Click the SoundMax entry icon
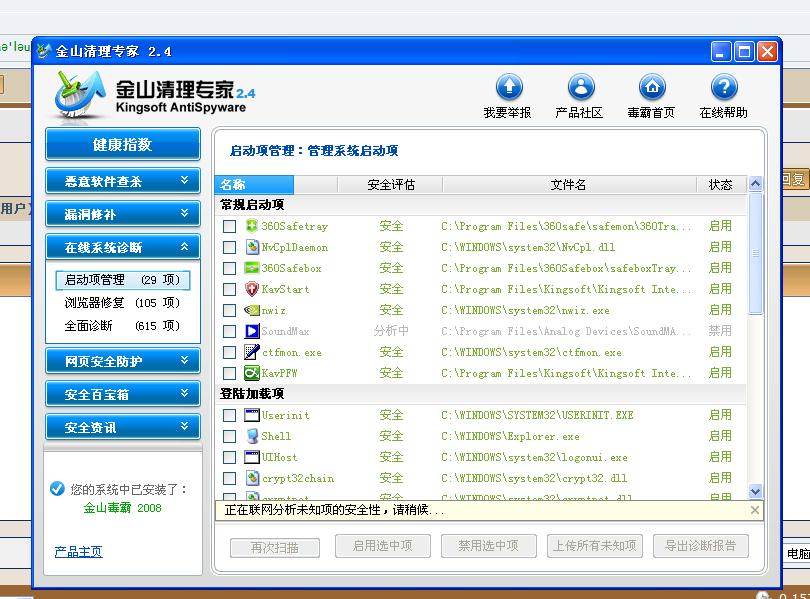Image resolution: width=810 pixels, height=599 pixels. click(252, 331)
